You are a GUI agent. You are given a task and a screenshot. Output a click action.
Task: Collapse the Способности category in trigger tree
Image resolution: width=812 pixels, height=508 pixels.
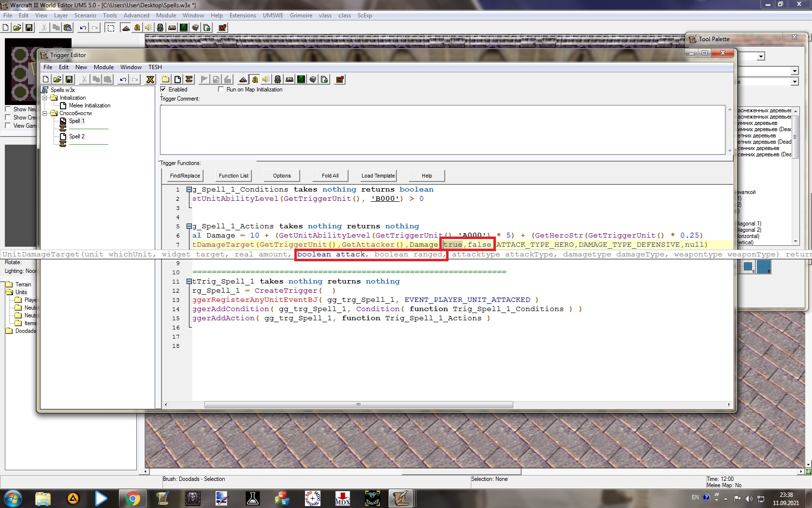point(45,113)
